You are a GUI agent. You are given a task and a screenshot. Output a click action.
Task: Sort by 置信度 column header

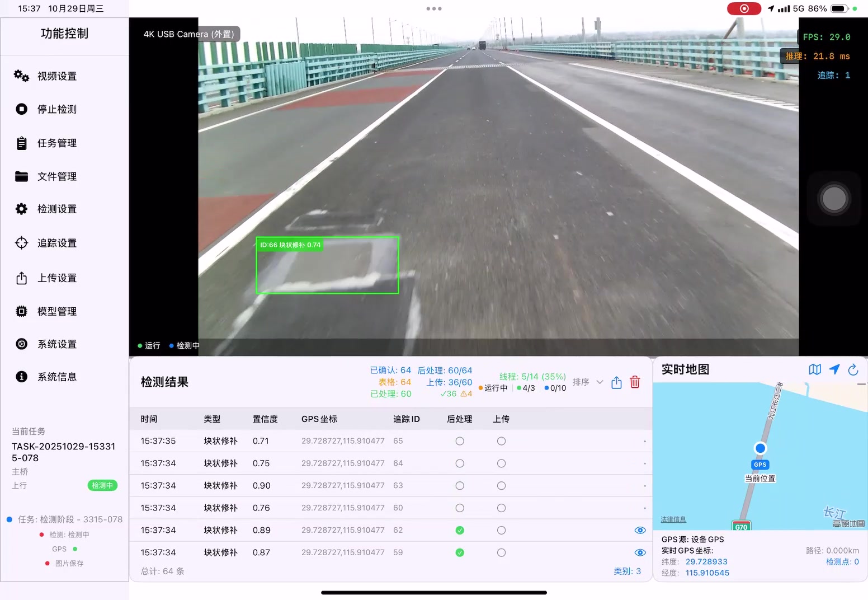pos(265,419)
